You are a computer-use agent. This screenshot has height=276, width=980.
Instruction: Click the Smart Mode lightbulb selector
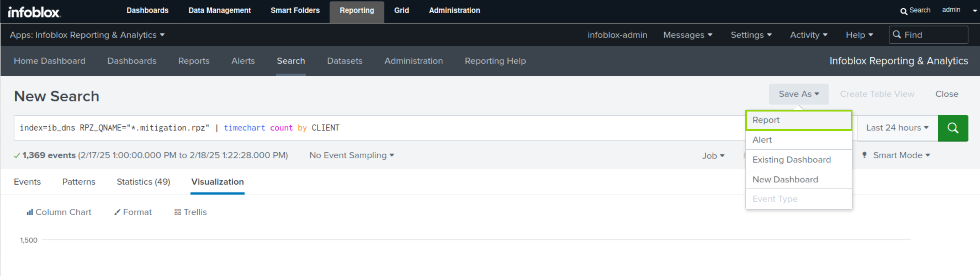(x=896, y=155)
